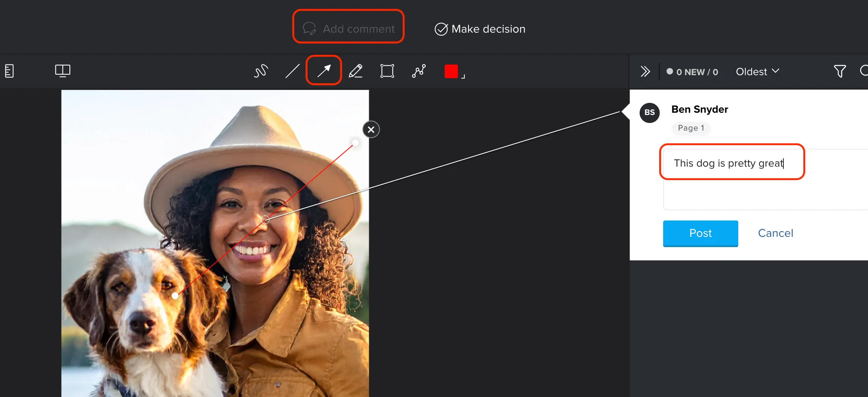
Task: Select the connected points polyline tool
Action: (x=419, y=71)
